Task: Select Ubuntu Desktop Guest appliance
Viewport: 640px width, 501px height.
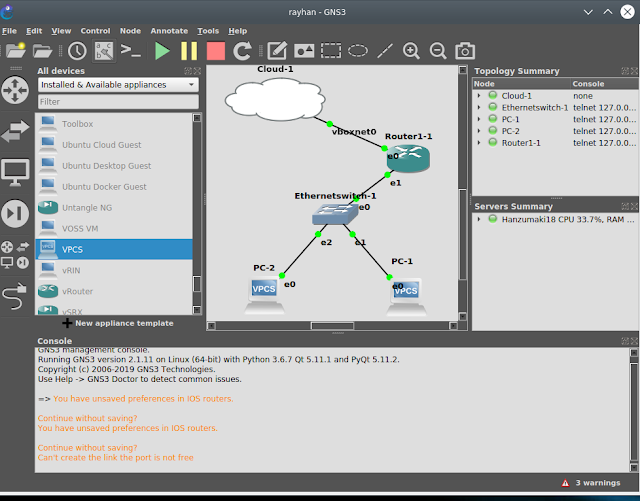Action: [114, 165]
